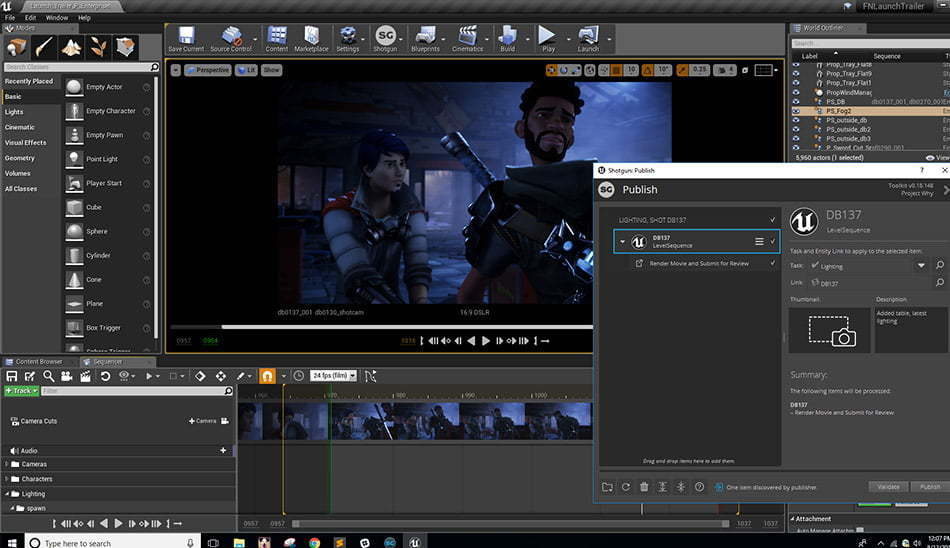Click the Publish button in dialog footer
The height and width of the screenshot is (548, 950).
click(x=929, y=487)
